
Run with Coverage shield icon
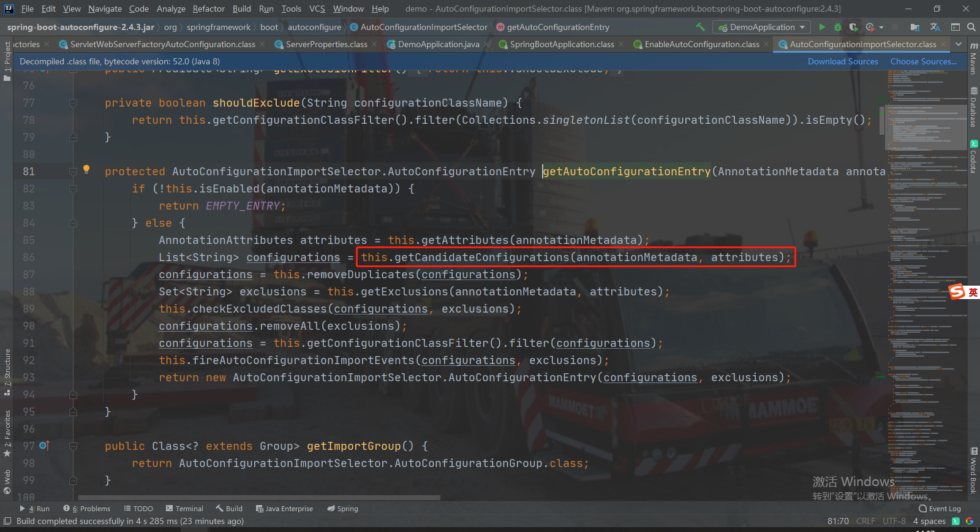point(854,27)
